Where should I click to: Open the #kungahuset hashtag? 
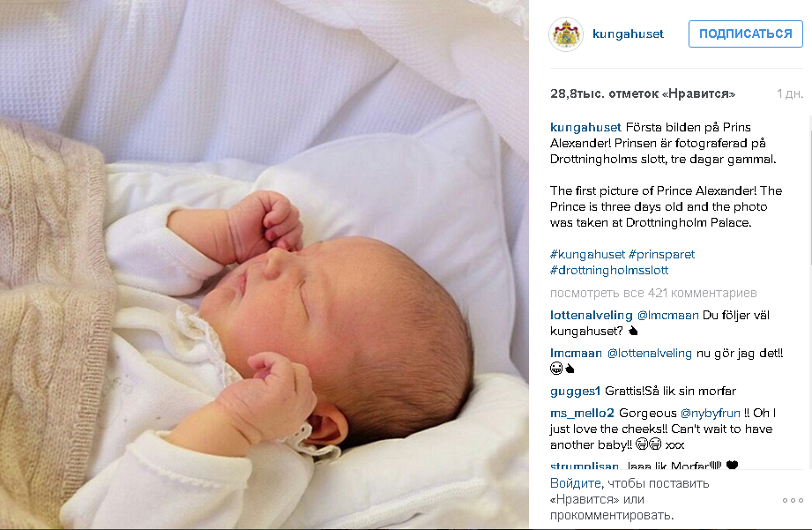[x=587, y=254]
